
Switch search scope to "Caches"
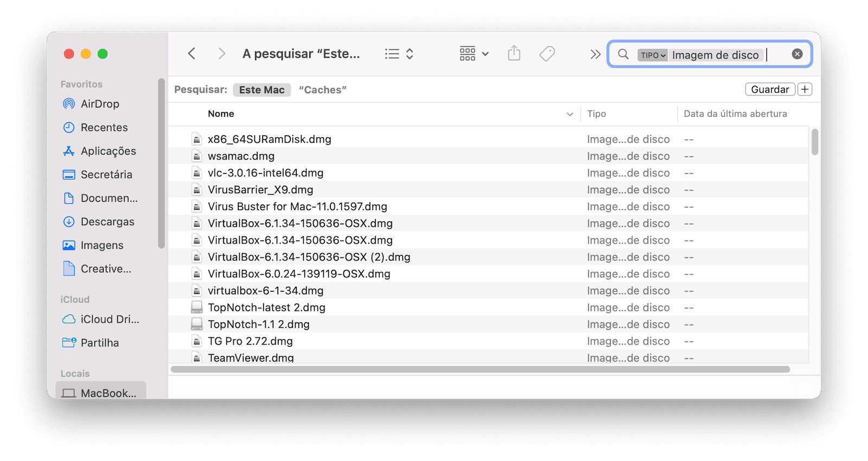point(323,90)
